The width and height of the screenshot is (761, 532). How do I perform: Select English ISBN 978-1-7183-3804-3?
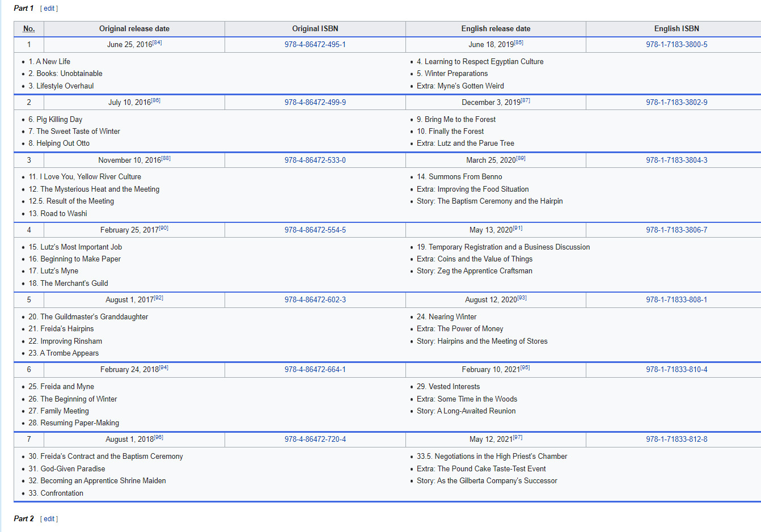tap(676, 161)
